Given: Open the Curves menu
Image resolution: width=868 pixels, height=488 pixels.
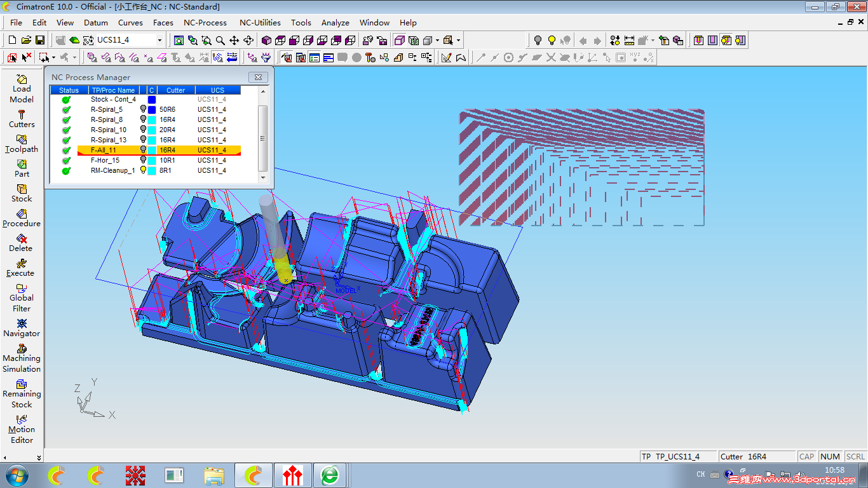Looking at the screenshot, I should 130,22.
